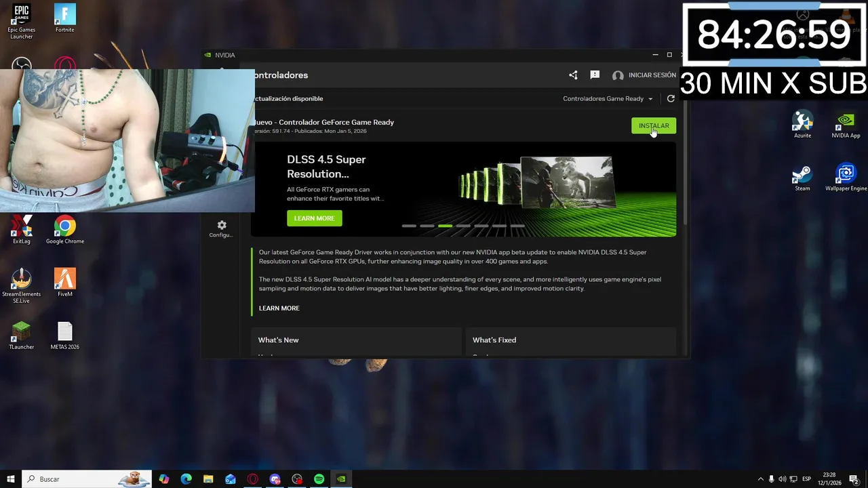
Task: Open Steam desktop shortcut
Action: point(803,177)
